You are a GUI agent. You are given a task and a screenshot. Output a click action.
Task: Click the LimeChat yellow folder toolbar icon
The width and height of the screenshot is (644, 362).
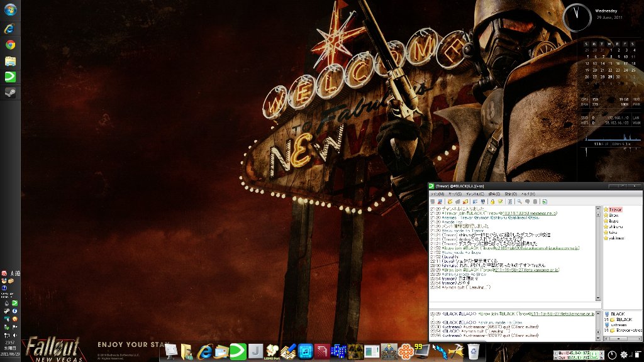pos(450,202)
